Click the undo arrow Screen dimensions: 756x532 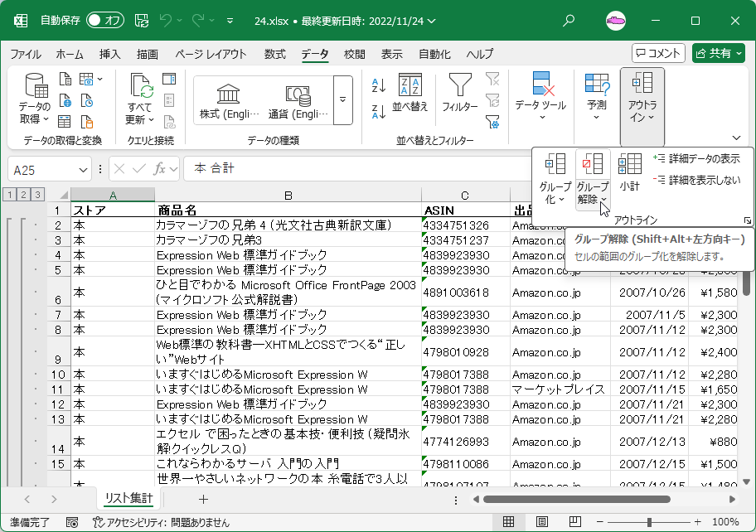coord(166,20)
